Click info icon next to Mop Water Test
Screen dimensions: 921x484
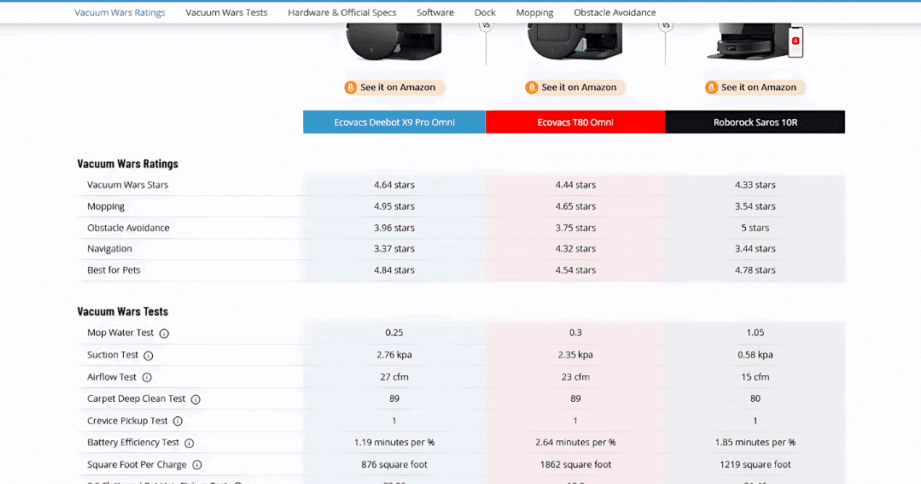click(x=164, y=334)
